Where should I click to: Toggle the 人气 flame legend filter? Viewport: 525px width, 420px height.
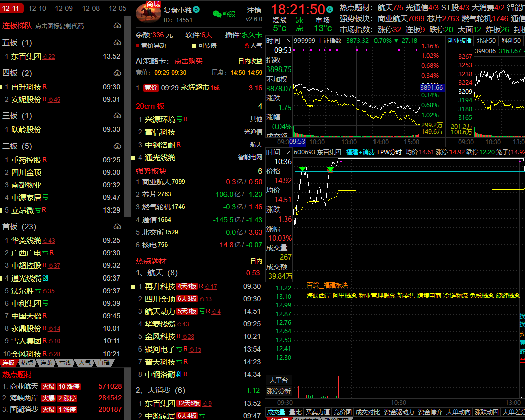pyautogui.click(x=247, y=46)
